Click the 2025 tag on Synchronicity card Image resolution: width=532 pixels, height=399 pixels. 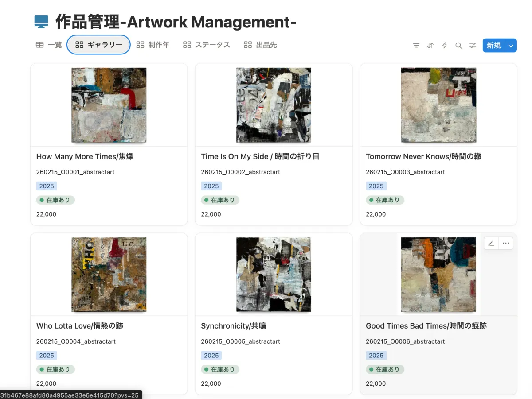click(x=211, y=355)
